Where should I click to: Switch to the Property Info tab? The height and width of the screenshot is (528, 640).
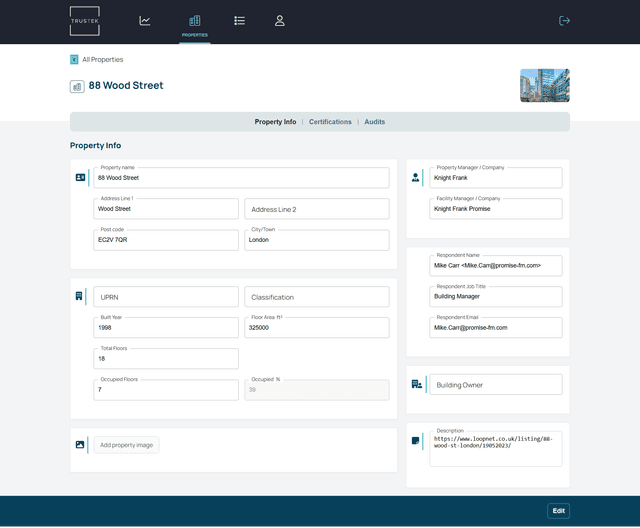pyautogui.click(x=275, y=122)
